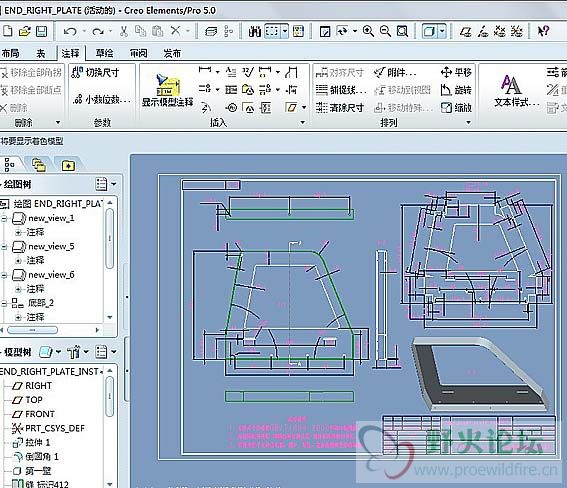Click the 缩放 scale icon

coord(456,107)
